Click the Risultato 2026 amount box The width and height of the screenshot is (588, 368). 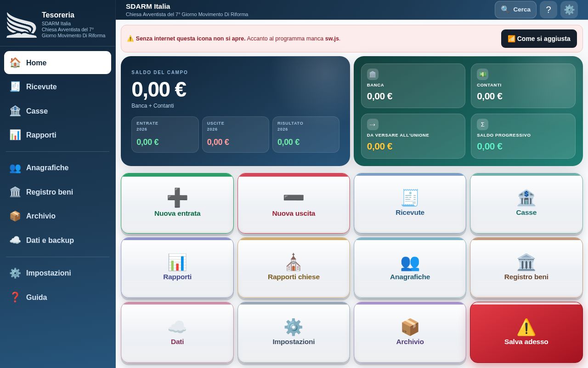click(306, 134)
